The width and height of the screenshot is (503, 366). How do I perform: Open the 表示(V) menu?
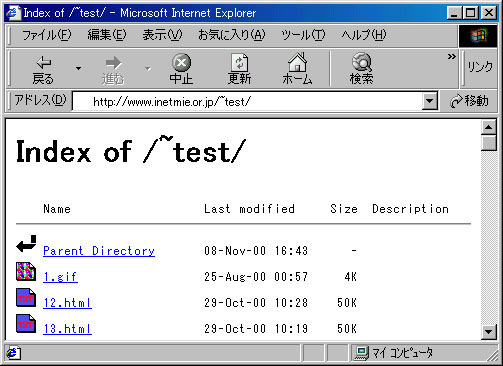point(162,35)
